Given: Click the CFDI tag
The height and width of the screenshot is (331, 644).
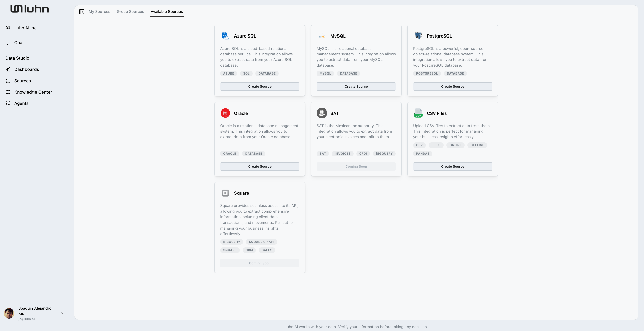Looking at the screenshot, I should point(363,154).
